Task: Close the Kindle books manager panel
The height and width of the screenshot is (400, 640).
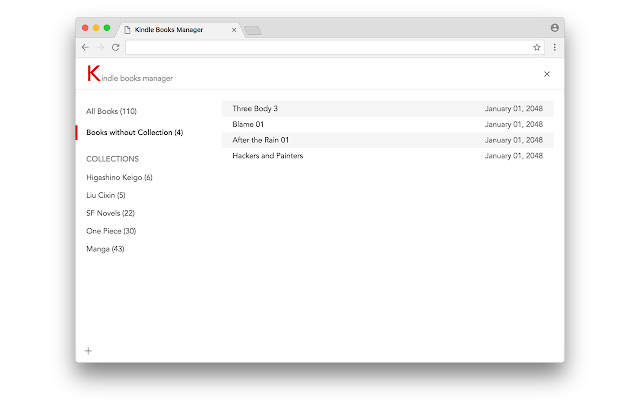Action: pos(547,74)
